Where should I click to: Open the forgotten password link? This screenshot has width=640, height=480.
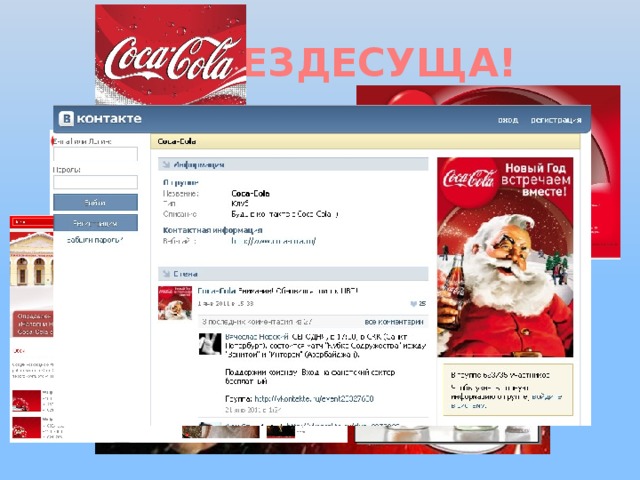pyautogui.click(x=95, y=240)
